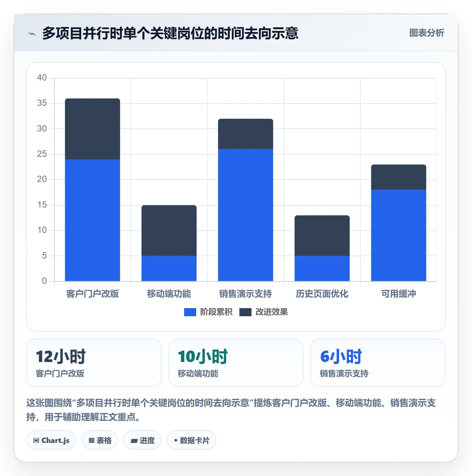
Task: Select the blue bar segment for 移动端功能
Action: [x=169, y=268]
